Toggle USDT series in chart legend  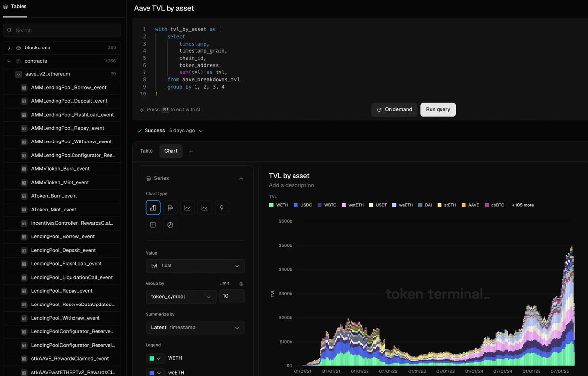click(378, 205)
